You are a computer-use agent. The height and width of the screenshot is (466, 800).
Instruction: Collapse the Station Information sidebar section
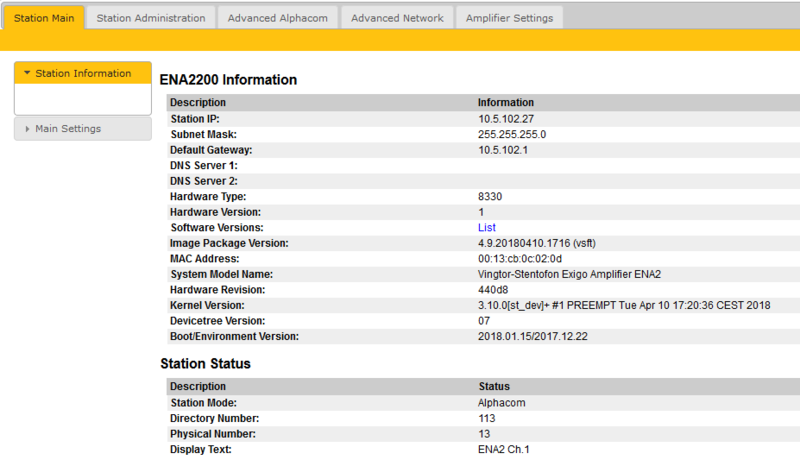tap(82, 73)
